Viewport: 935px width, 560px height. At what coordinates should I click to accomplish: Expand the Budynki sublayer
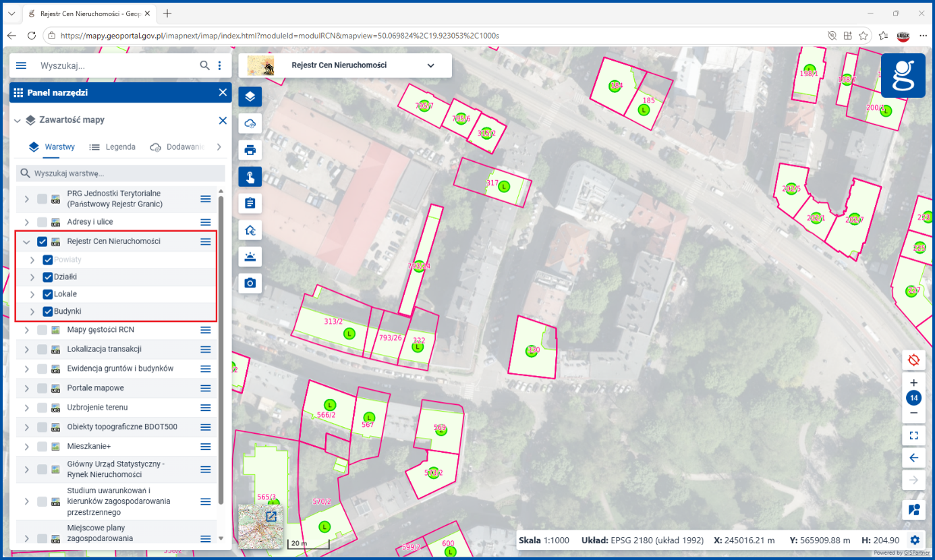[32, 312]
